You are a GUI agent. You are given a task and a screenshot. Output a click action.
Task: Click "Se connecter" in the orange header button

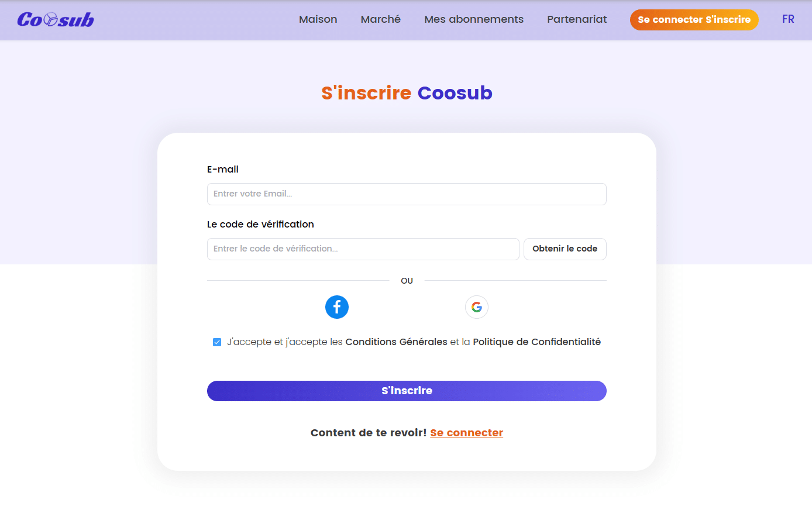(670, 20)
